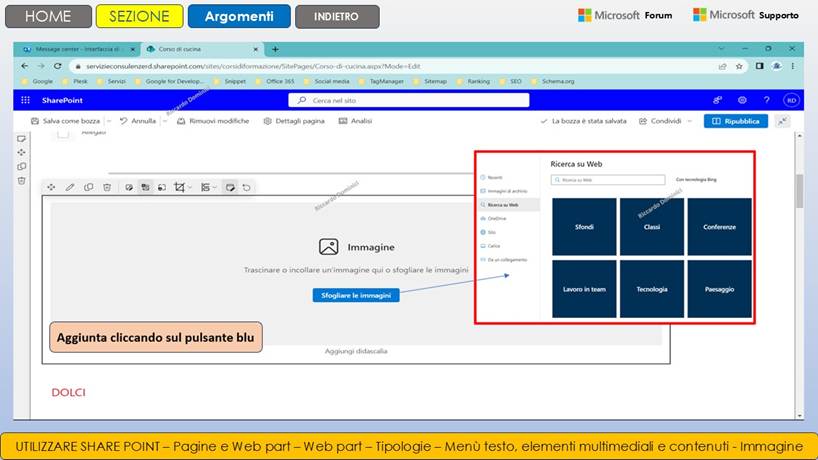Click the move web part icon in image toolbar
Viewport: 818px width, 460px height.
51,187
